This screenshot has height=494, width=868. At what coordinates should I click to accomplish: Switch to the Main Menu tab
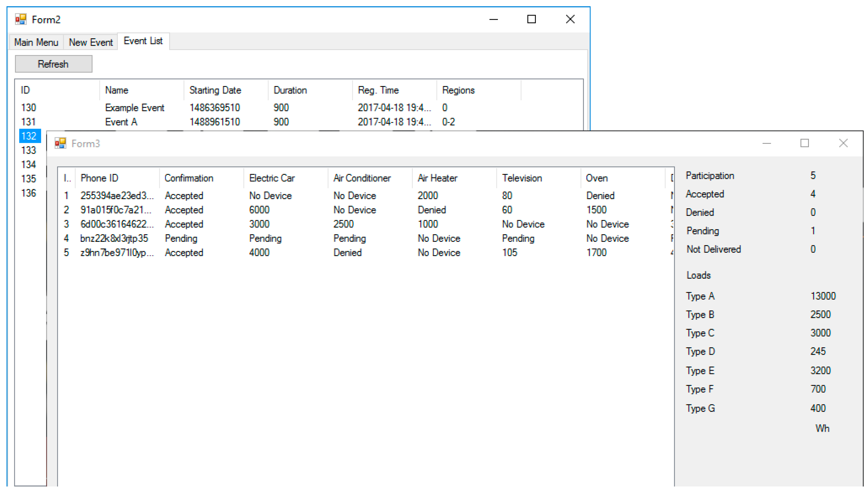tap(36, 43)
